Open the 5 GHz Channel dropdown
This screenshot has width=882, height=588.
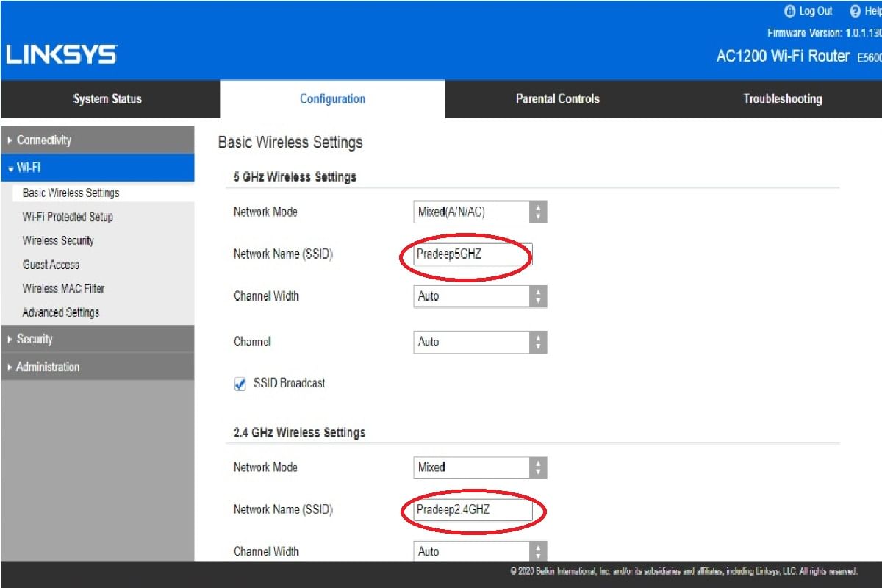[480, 342]
